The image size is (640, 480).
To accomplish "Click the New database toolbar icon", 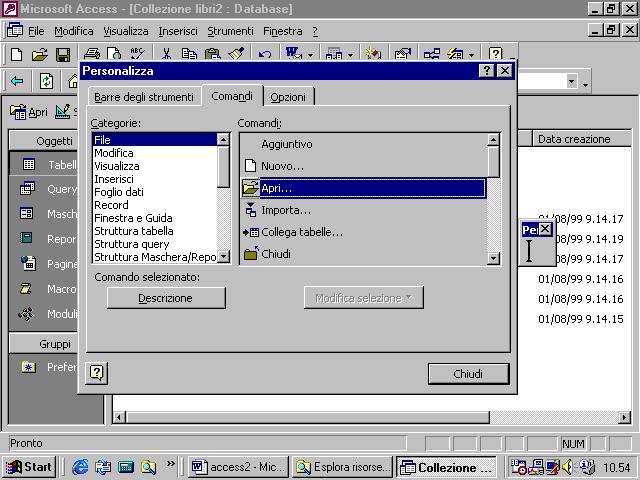I will click(17, 54).
